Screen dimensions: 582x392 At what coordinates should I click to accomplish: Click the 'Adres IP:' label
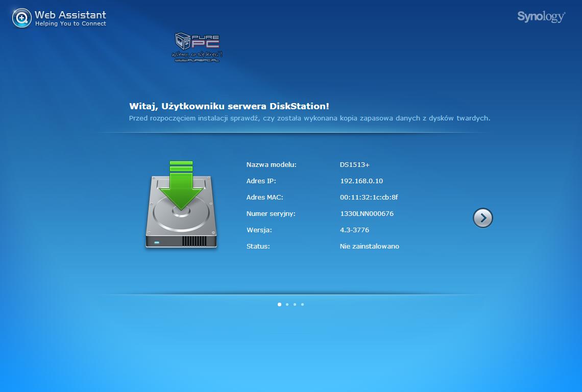point(261,181)
